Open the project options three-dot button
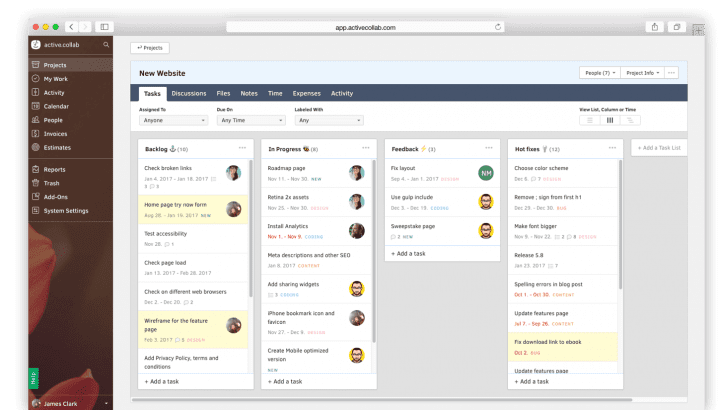The height and width of the screenshot is (410, 720). point(671,73)
